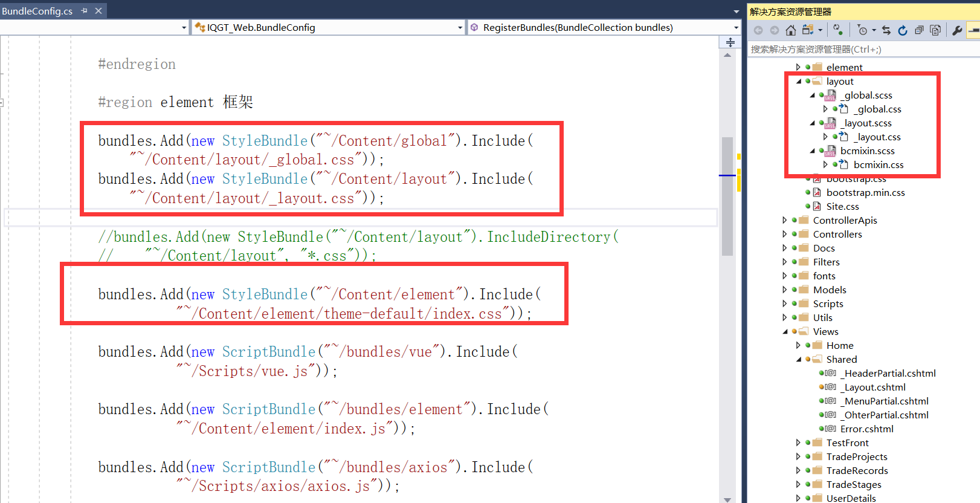Image resolution: width=980 pixels, height=503 pixels.
Task: Expand the _global.css node
Action: click(825, 109)
